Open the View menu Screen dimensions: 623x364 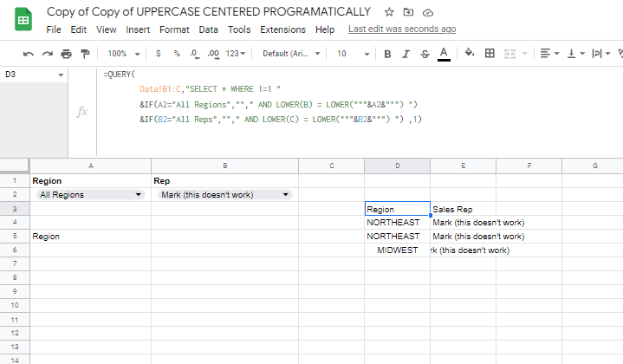click(106, 29)
